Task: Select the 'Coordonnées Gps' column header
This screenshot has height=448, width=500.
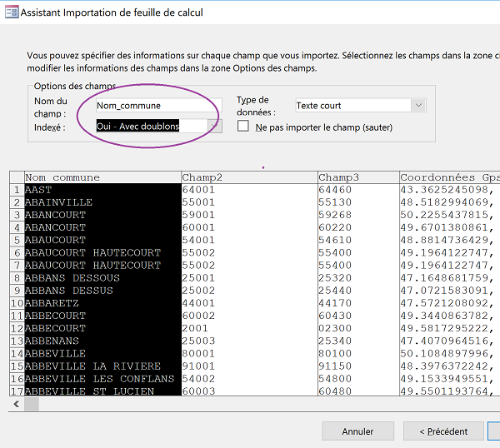Action: tap(450, 177)
